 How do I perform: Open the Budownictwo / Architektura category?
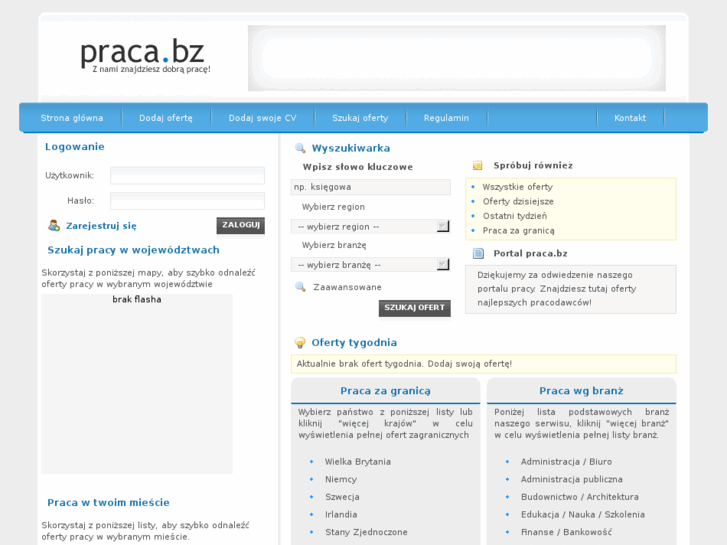click(x=580, y=497)
